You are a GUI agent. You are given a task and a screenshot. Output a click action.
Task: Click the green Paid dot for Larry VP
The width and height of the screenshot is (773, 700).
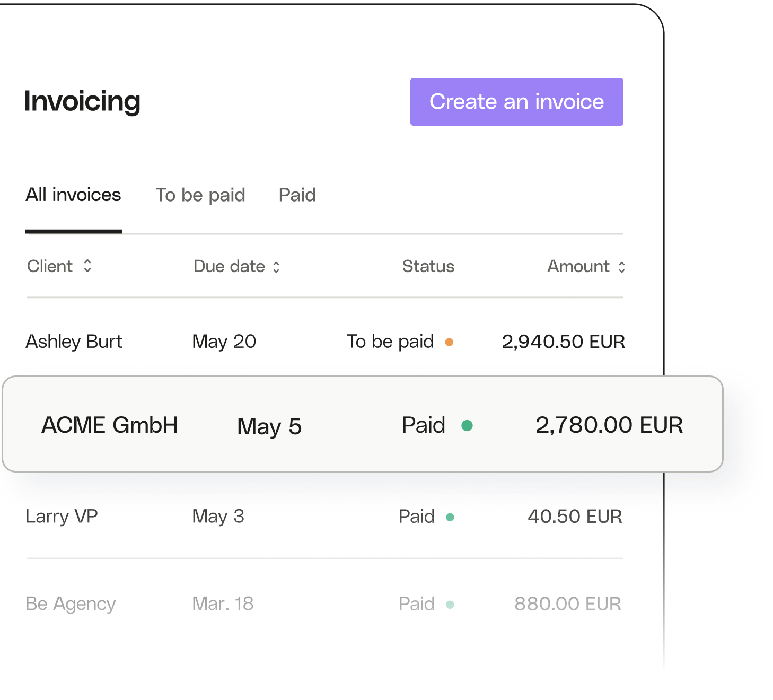click(450, 517)
